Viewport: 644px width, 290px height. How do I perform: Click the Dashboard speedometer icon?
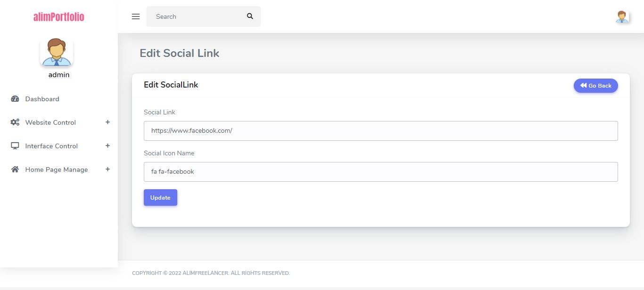tap(15, 99)
